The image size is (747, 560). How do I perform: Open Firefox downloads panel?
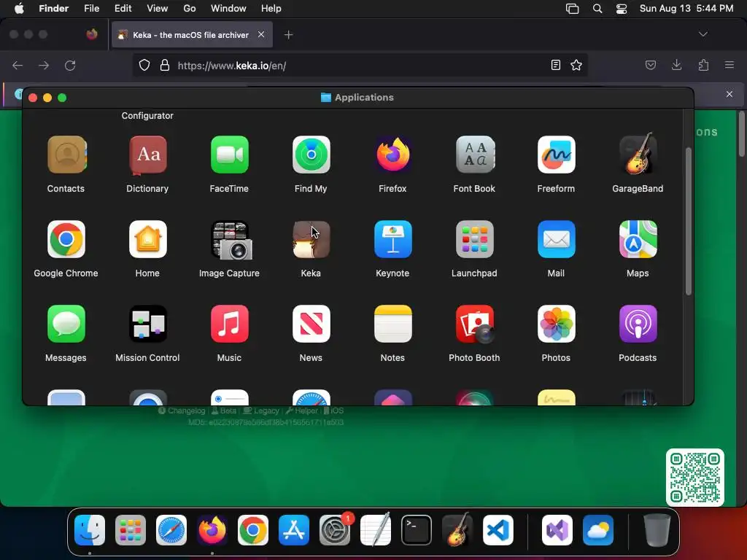click(676, 65)
